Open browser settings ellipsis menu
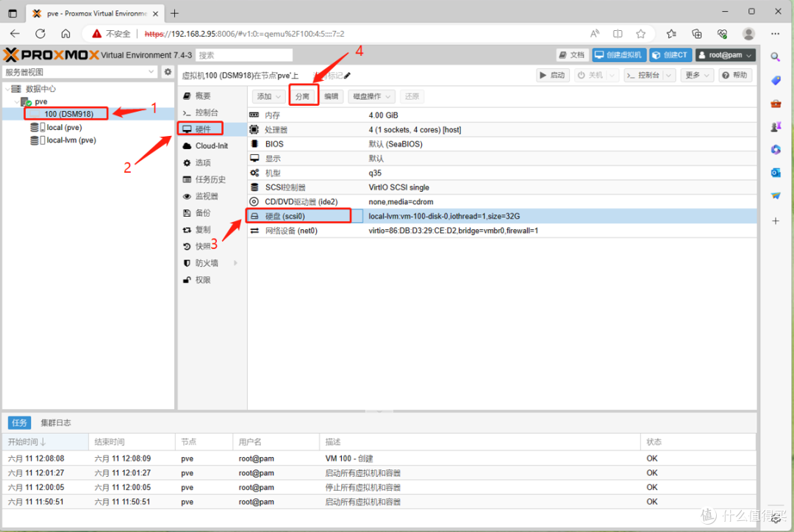The image size is (794, 532). coord(775,33)
